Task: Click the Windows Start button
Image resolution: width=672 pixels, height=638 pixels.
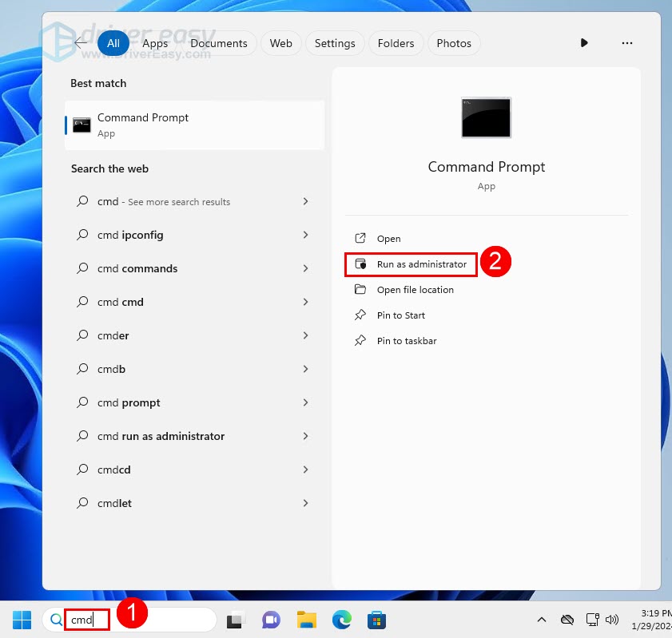Action: pos(22,620)
